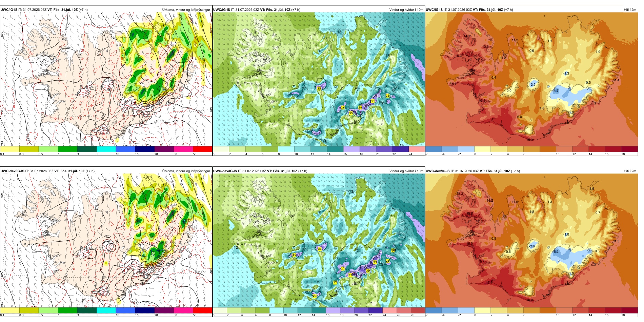Pick the light cyan 8–10 swatch in UWC-dev wind legend
The width and height of the screenshot is (644, 322).
click(x=276, y=310)
